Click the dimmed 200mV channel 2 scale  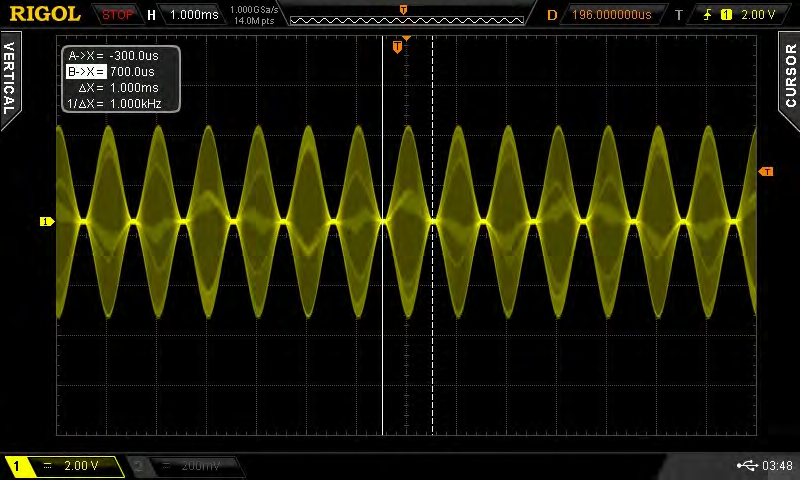pyautogui.click(x=201, y=466)
